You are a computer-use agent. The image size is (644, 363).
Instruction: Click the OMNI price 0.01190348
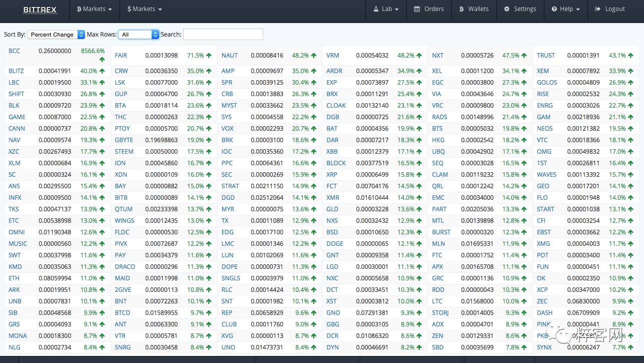tap(55, 232)
